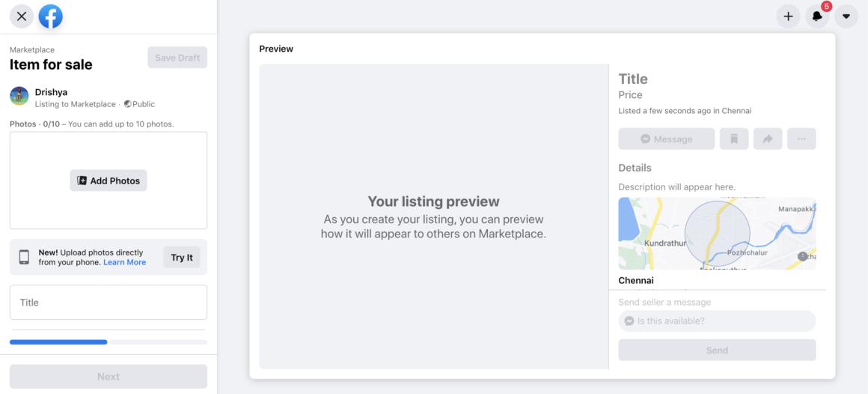Click the Try It button
The height and width of the screenshot is (394, 868).
[181, 258]
